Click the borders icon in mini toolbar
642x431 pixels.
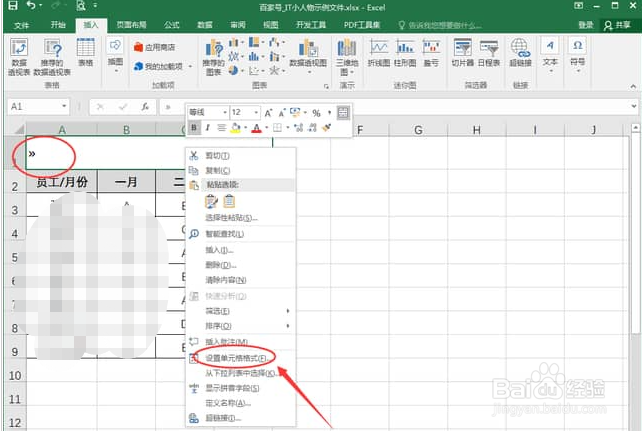[x=277, y=128]
